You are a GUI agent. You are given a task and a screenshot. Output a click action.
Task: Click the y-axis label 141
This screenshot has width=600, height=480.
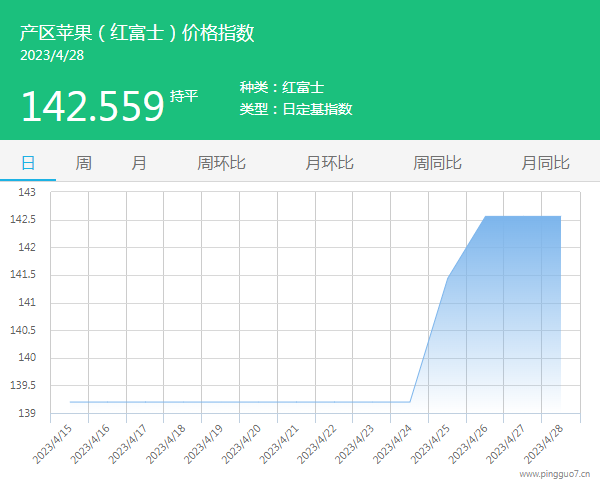(27, 302)
